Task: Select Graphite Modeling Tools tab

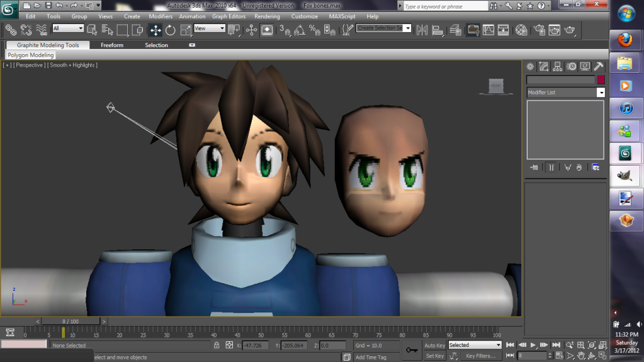Action: [48, 45]
